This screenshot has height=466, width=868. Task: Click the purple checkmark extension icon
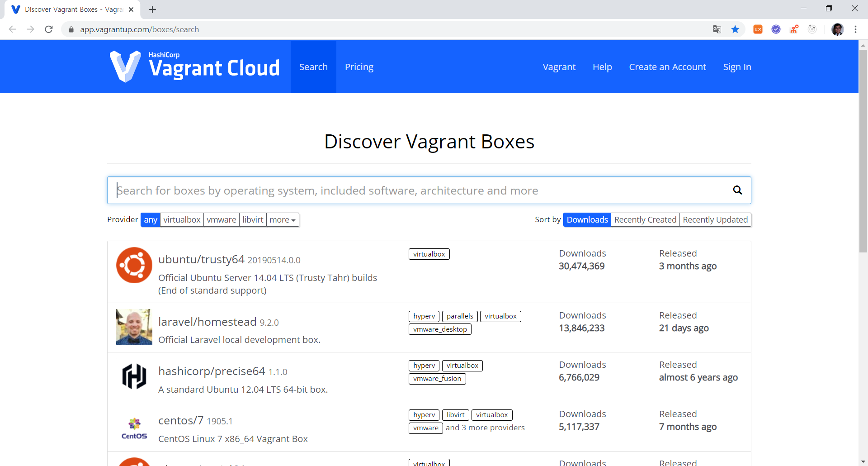(x=776, y=29)
